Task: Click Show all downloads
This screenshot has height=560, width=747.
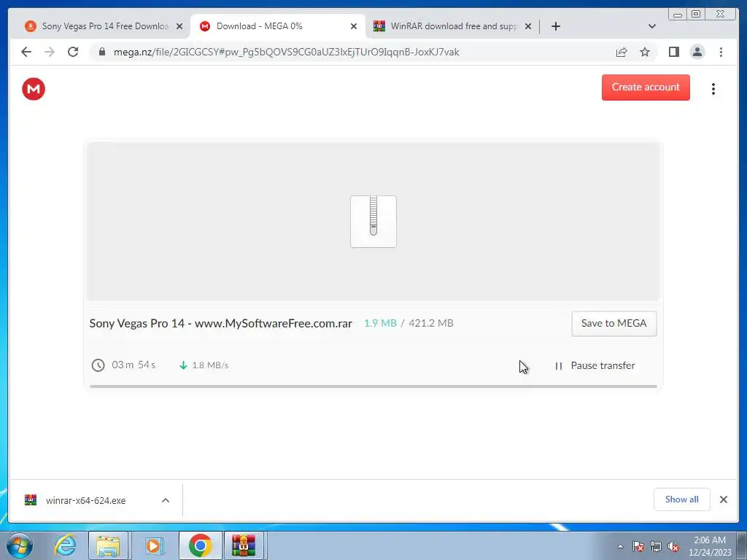Action: click(682, 499)
